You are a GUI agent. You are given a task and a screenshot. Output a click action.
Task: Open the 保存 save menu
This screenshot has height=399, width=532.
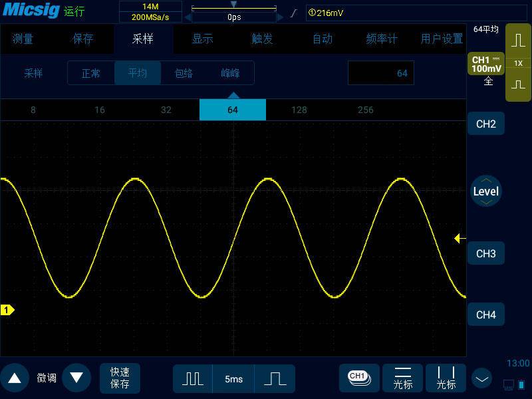click(x=82, y=39)
